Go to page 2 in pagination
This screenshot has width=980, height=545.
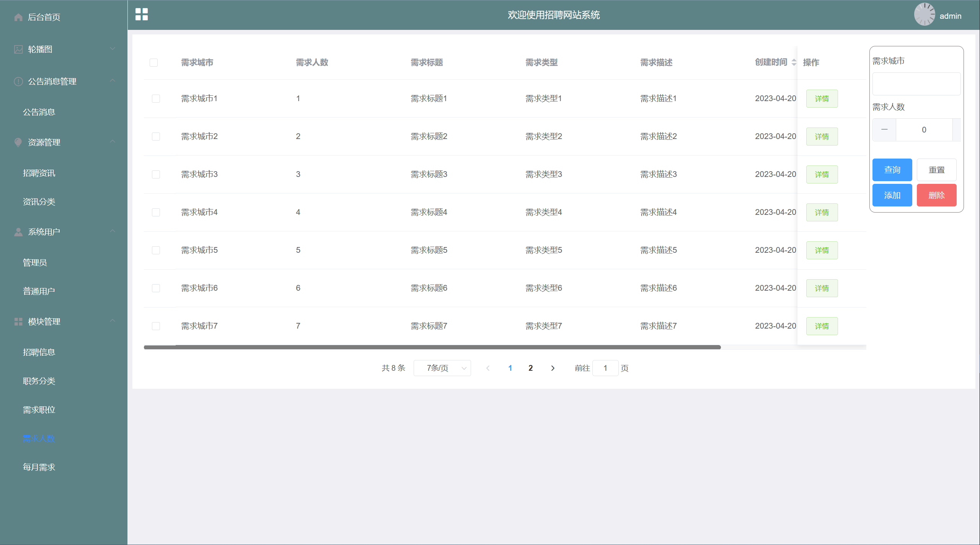tap(530, 368)
